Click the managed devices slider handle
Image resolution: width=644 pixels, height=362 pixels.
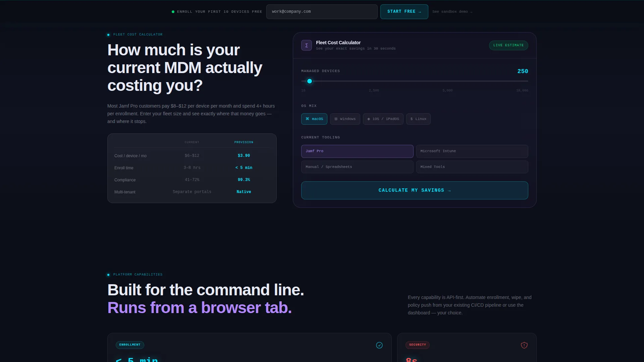click(310, 81)
